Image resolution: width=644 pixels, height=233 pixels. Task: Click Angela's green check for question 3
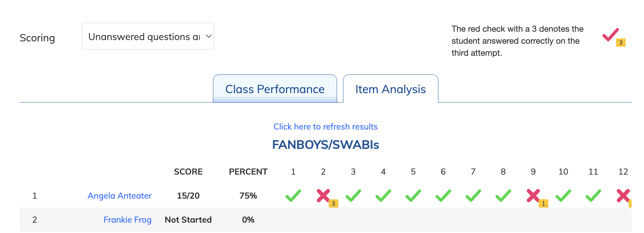[x=353, y=196]
